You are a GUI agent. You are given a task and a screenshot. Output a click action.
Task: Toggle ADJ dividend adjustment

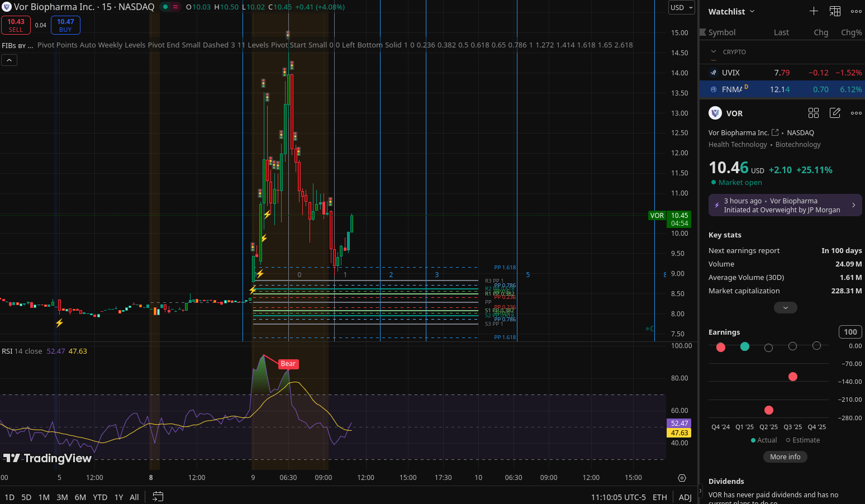pos(685,497)
